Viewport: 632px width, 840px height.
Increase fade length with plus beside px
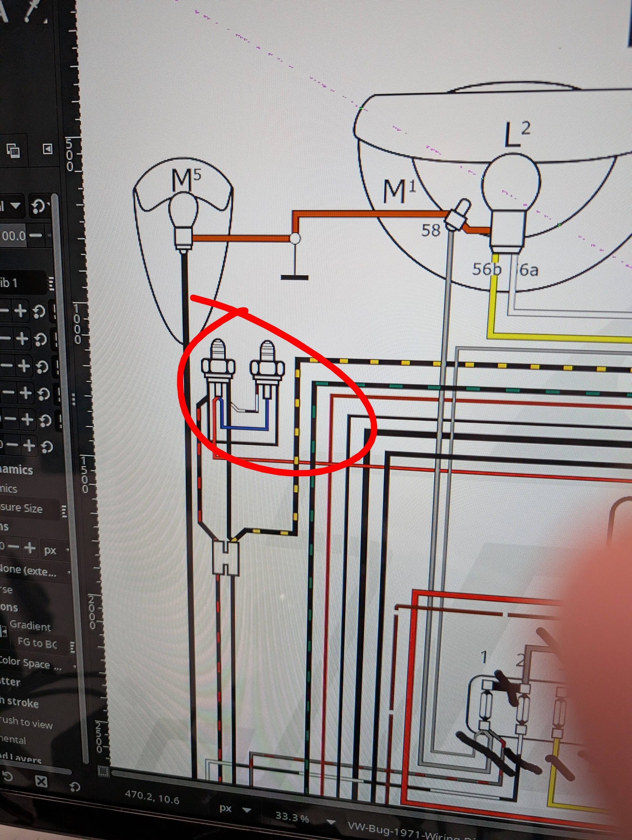(29, 548)
